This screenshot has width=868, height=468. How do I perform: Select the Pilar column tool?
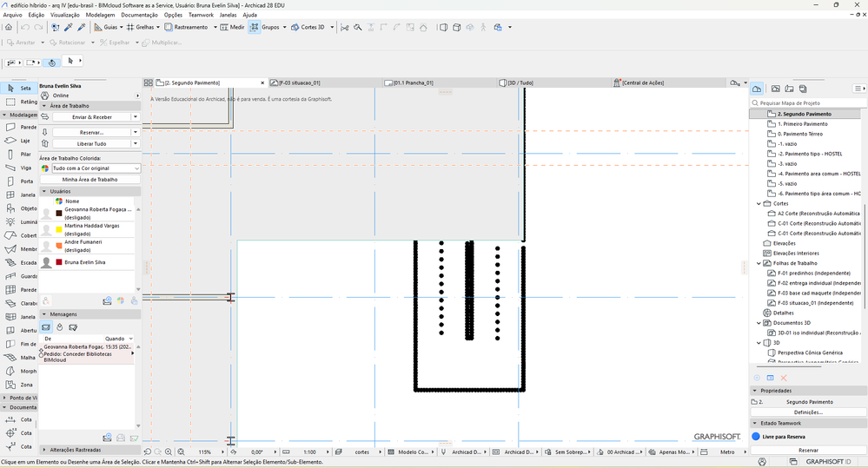point(19,155)
